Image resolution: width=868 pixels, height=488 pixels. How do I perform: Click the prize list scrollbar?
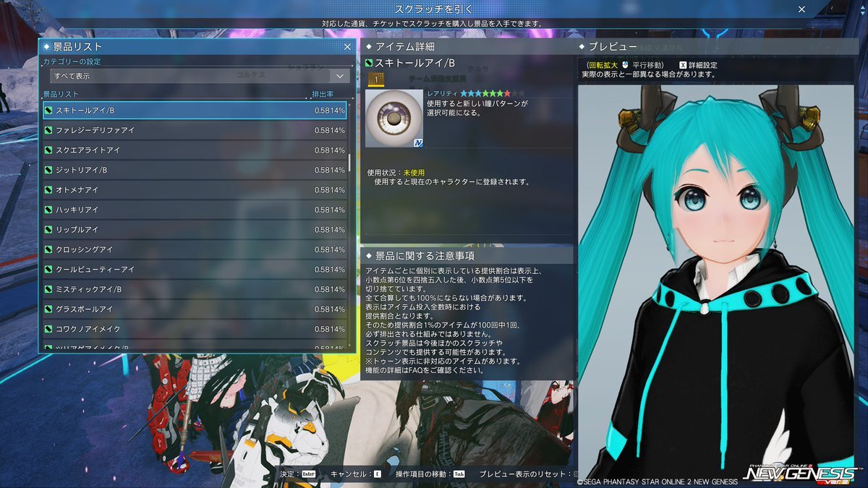coord(350,163)
